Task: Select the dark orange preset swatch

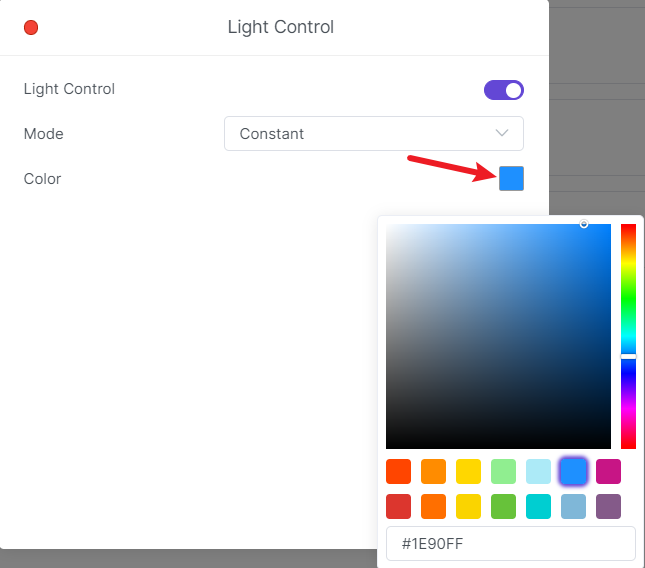Action: click(x=433, y=471)
